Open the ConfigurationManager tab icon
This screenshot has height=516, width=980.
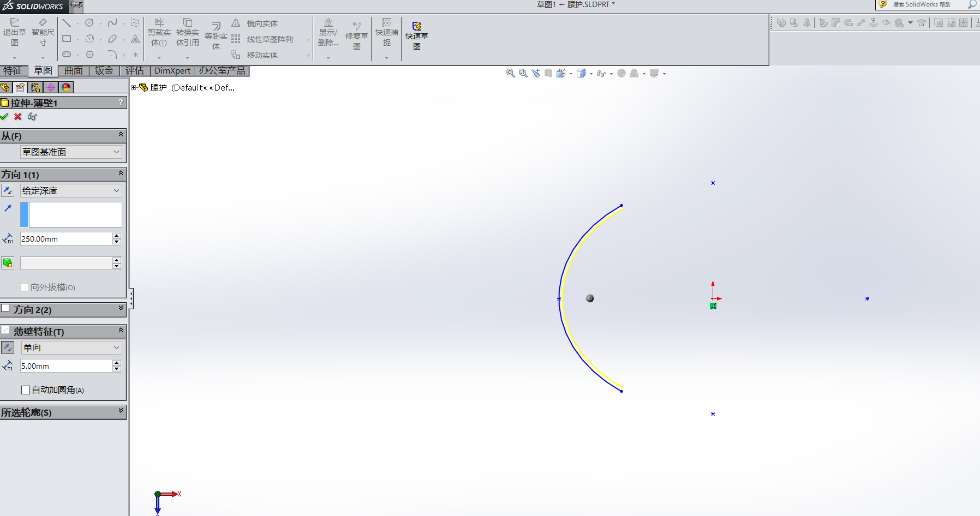tap(35, 87)
